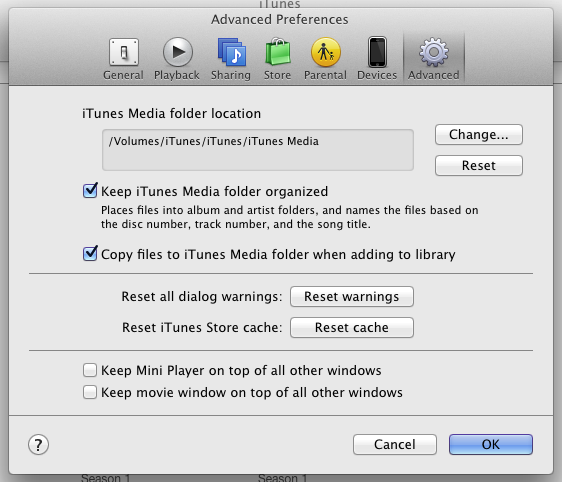Image resolution: width=562 pixels, height=482 pixels.
Task: Cancel the preferences dialog
Action: (395, 445)
